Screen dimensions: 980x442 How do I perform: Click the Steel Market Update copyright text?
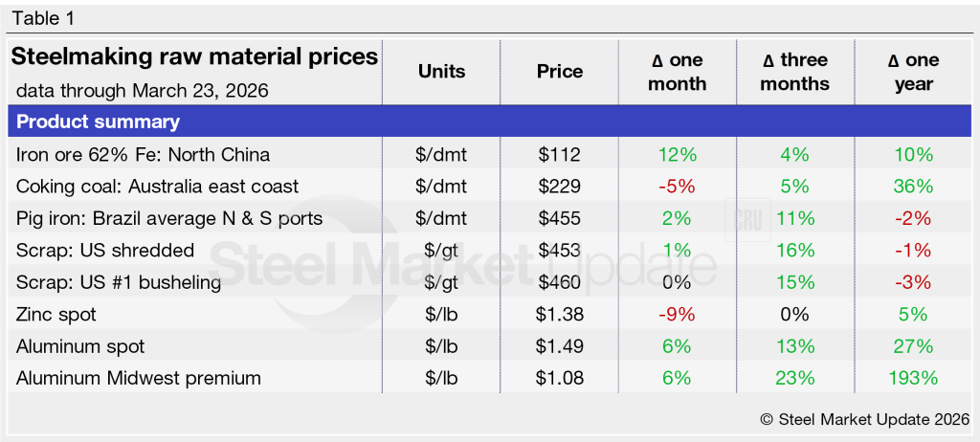click(x=864, y=418)
